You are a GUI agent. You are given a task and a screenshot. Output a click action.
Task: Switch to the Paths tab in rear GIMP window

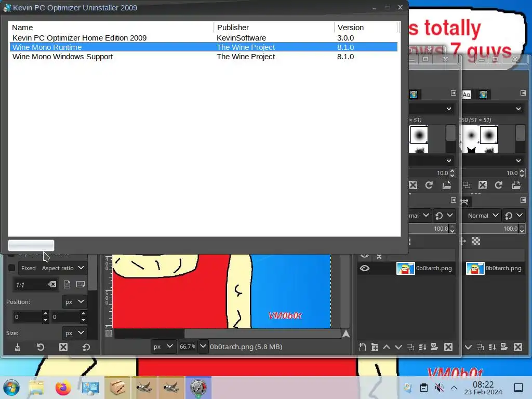click(x=464, y=202)
